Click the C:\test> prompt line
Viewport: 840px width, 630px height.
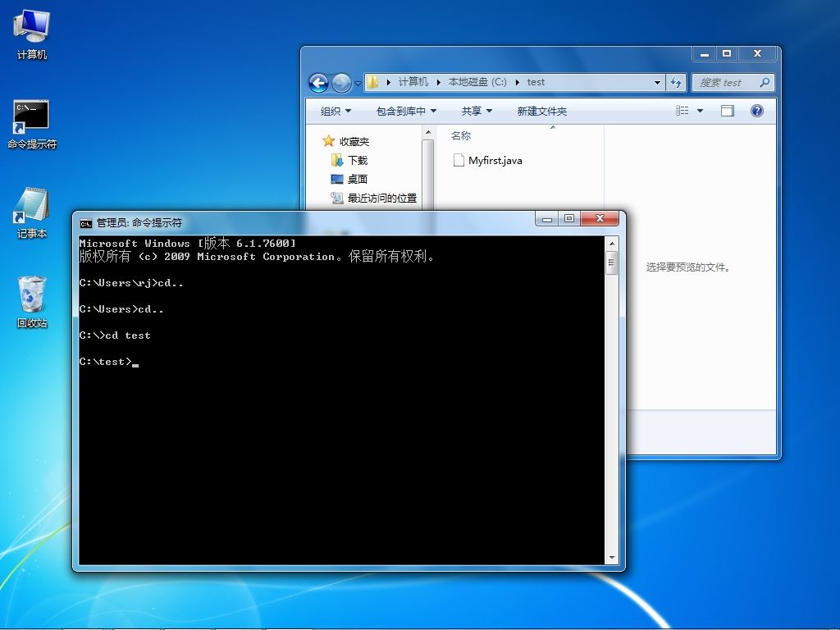[109, 362]
